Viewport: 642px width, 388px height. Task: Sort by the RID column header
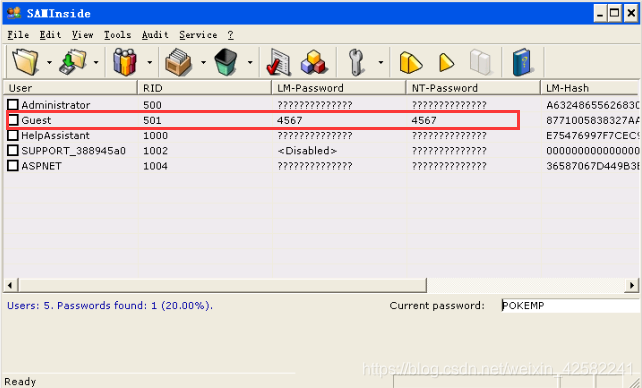coord(205,88)
